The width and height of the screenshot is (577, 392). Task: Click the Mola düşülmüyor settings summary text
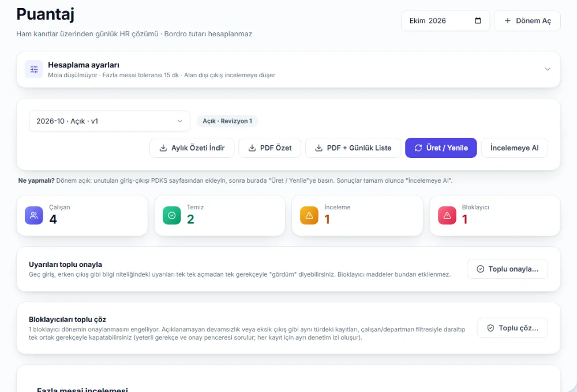(162, 75)
